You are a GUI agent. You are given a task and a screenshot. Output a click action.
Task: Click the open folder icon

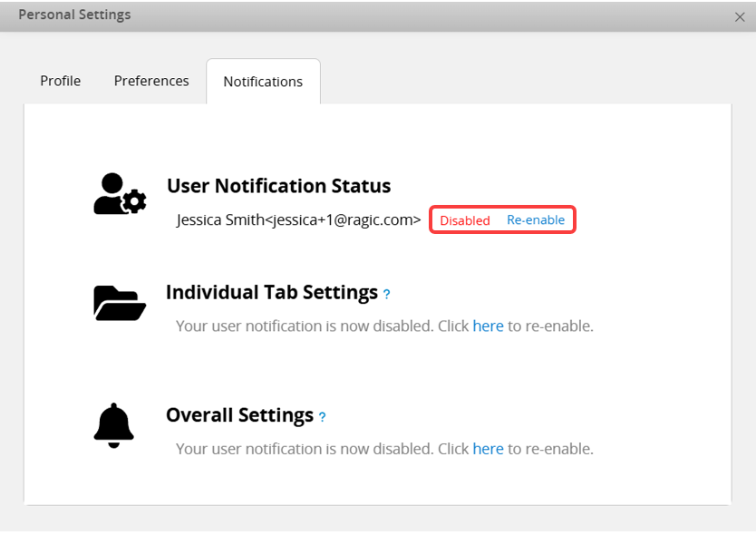[x=119, y=303]
